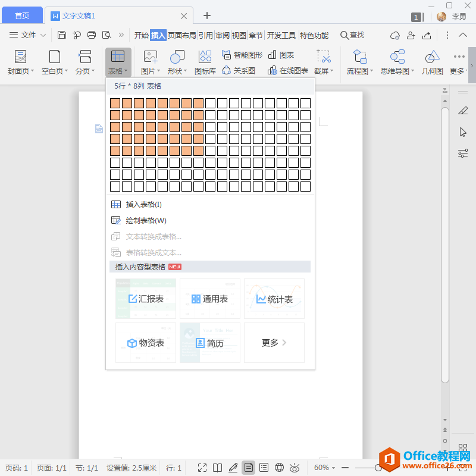Click the pen tool in right sidebar
This screenshot has height=476, width=476.
(x=463, y=111)
